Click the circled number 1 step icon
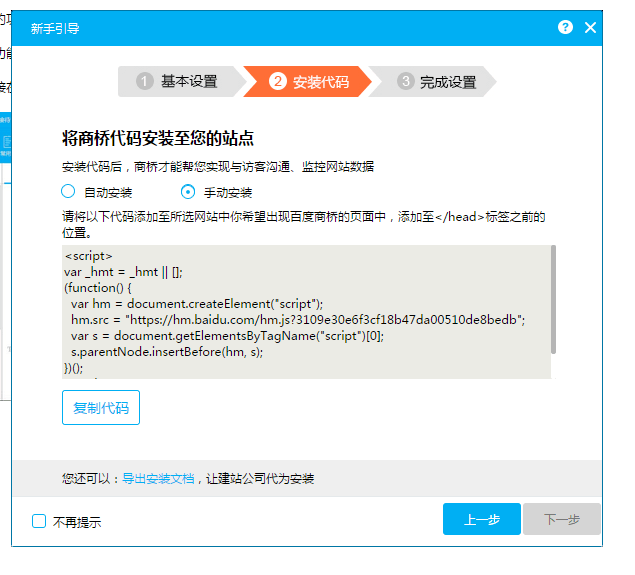 [x=145, y=82]
